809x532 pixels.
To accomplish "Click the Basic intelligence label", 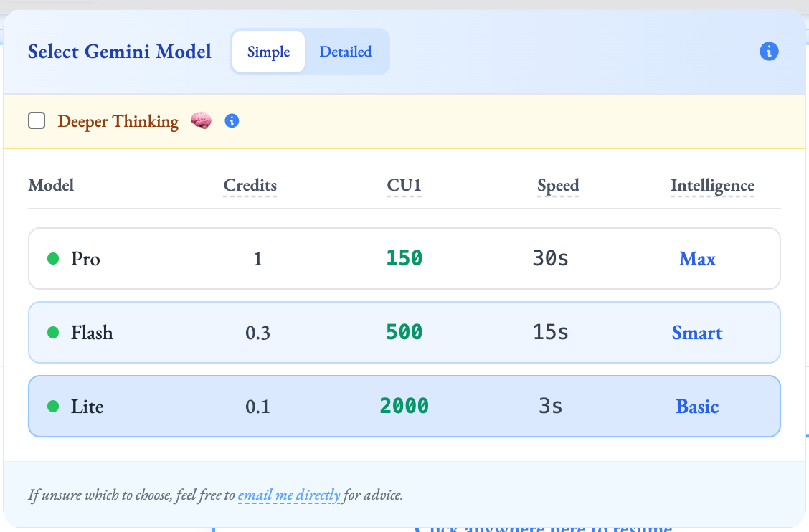I will [697, 407].
